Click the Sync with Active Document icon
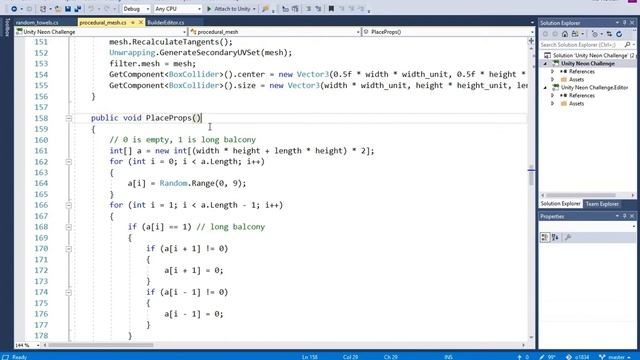The height and width of the screenshot is (360, 640). point(609,34)
